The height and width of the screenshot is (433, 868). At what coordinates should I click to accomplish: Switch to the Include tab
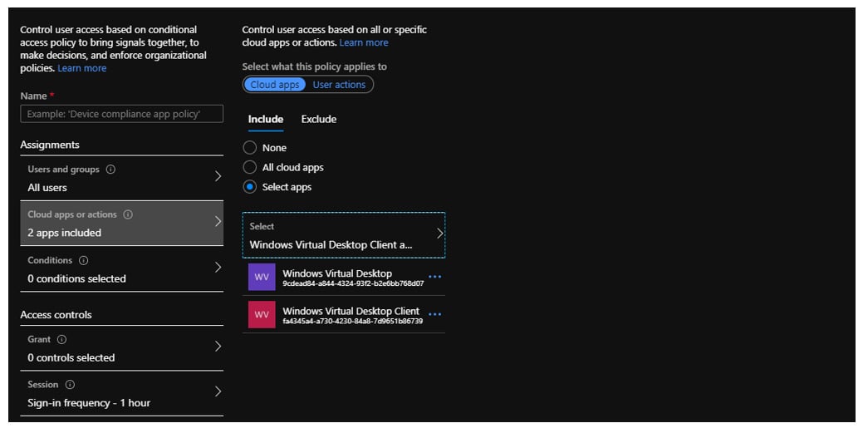(x=266, y=119)
